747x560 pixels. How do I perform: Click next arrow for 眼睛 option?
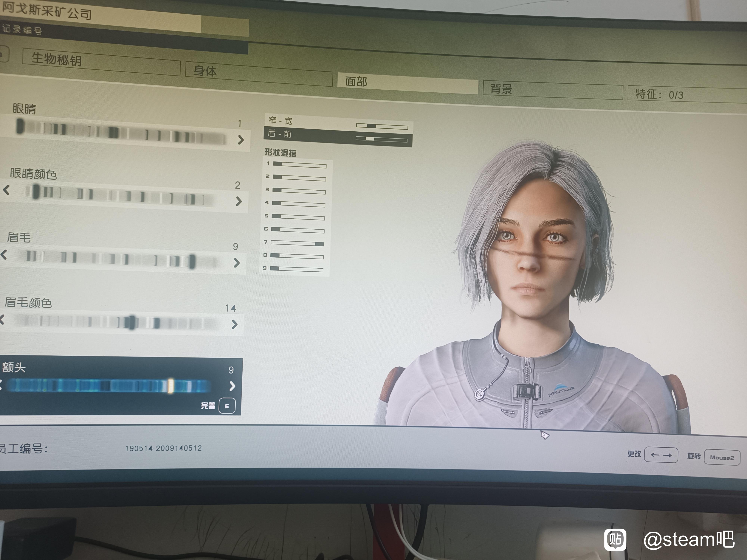(241, 140)
